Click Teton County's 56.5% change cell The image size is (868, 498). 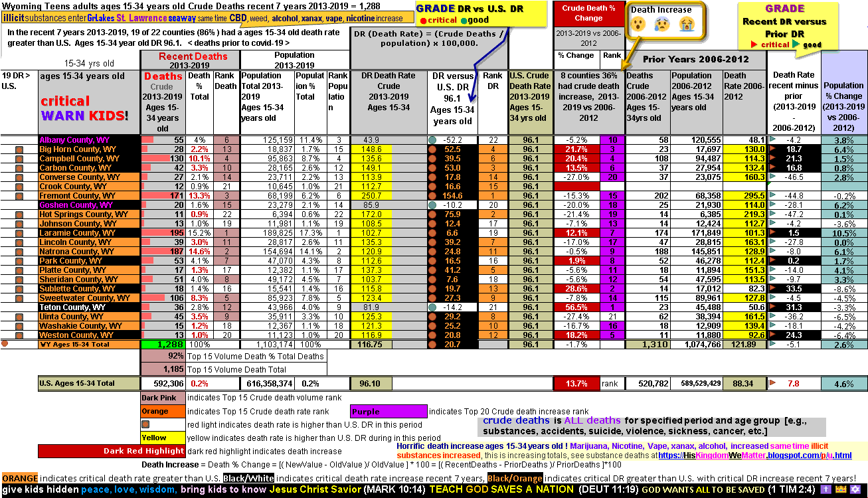pyautogui.click(x=576, y=307)
